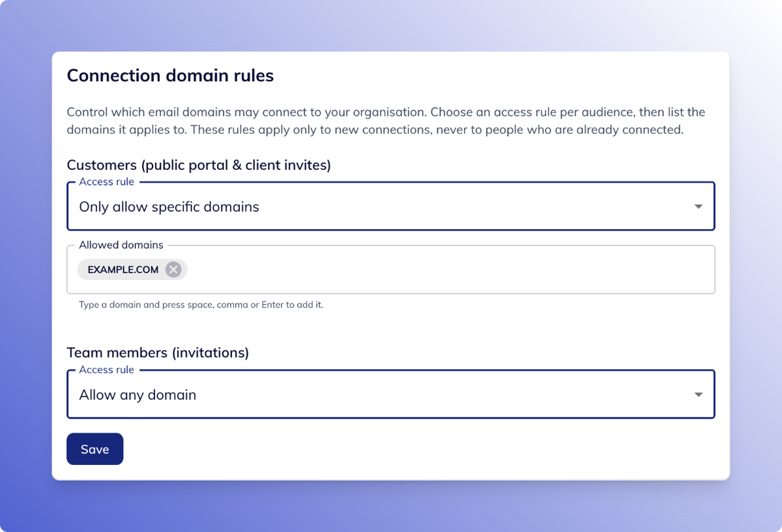Click the purple gradient background outside the card

[26, 260]
